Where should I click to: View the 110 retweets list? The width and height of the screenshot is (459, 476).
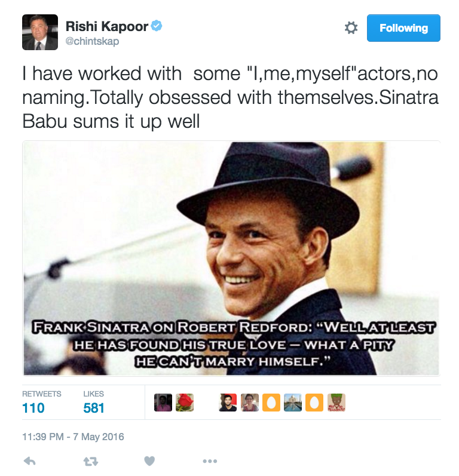tap(33, 408)
